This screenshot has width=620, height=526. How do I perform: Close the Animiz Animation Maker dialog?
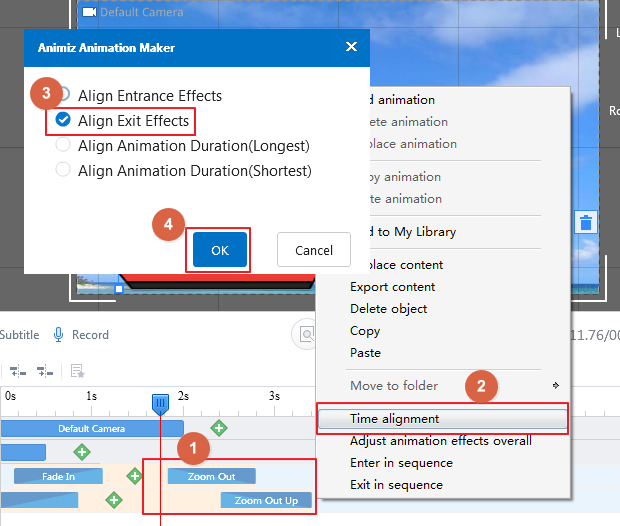click(351, 47)
